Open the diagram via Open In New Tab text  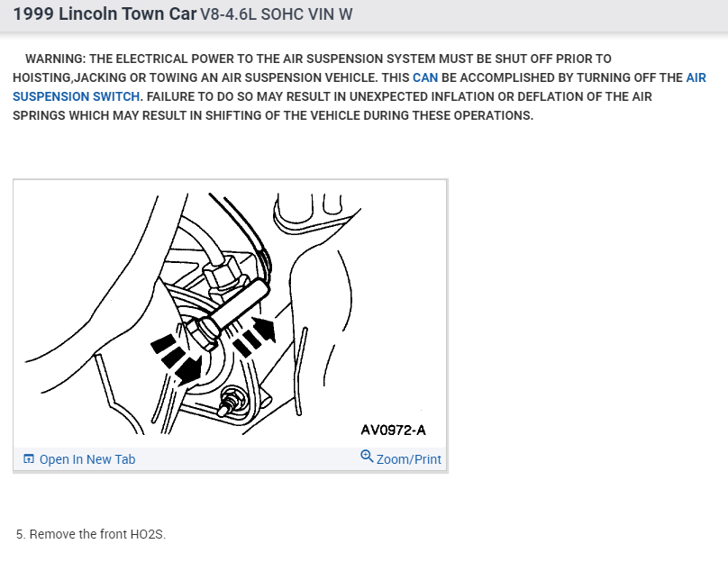pos(87,459)
